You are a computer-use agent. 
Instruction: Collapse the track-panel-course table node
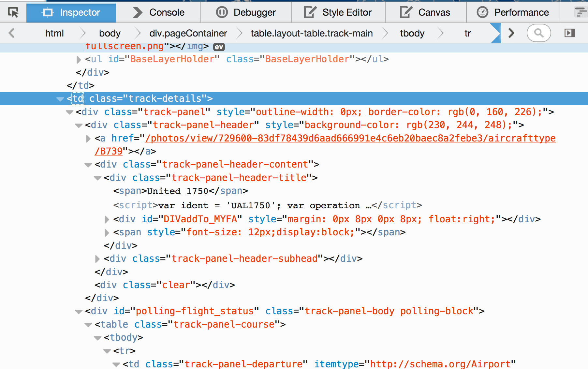[88, 325]
